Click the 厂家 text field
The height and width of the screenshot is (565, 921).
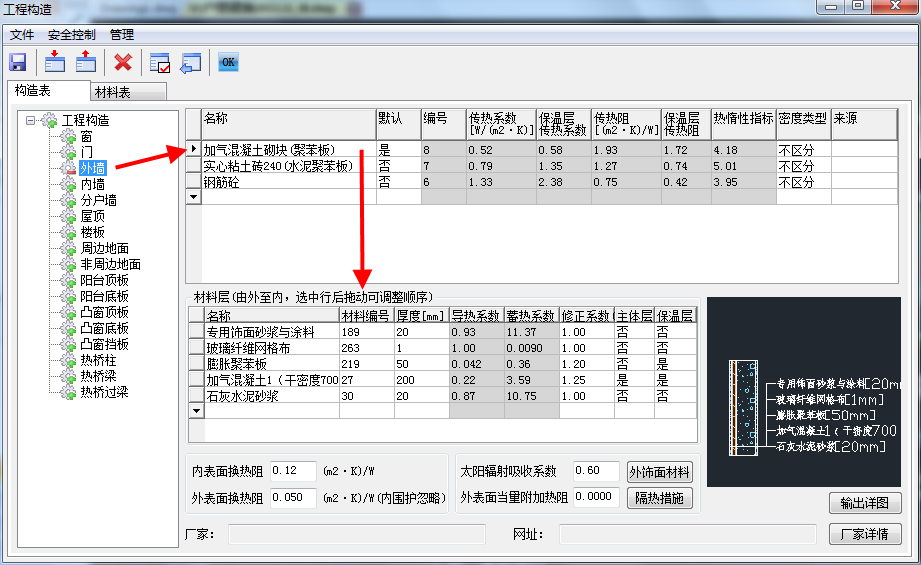point(357,534)
